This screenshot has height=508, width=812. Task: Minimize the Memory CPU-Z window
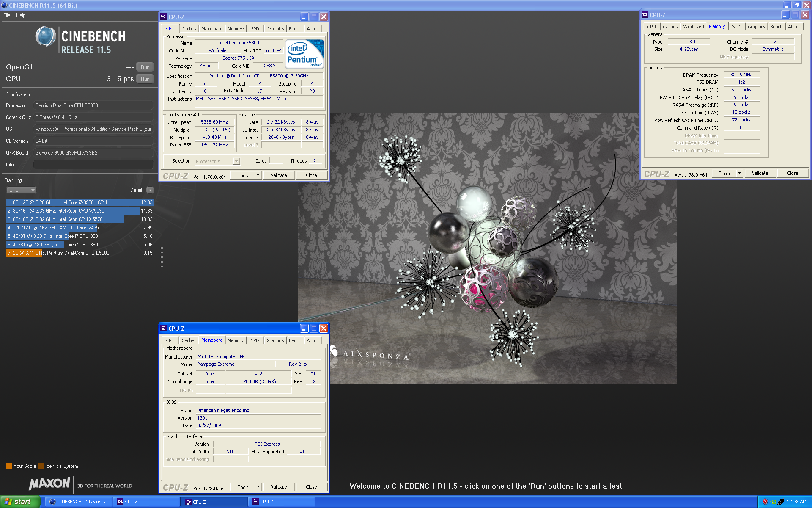785,15
